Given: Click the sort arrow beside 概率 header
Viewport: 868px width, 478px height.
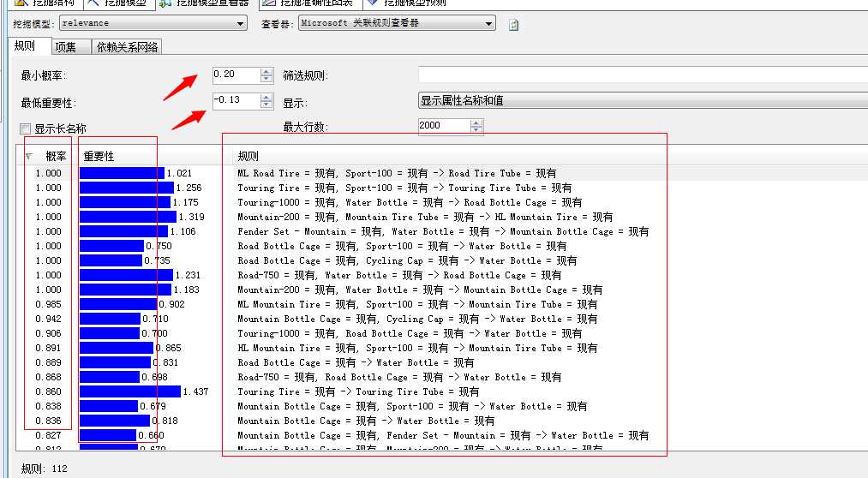Looking at the screenshot, I should [29, 157].
